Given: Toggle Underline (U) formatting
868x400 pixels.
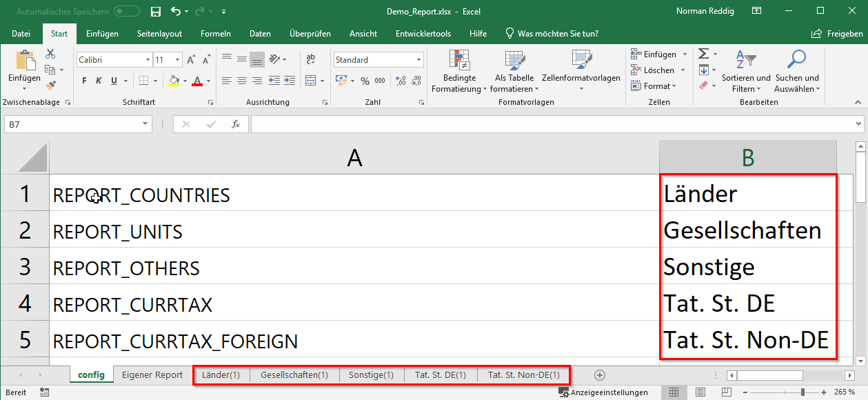Looking at the screenshot, I should point(114,81).
